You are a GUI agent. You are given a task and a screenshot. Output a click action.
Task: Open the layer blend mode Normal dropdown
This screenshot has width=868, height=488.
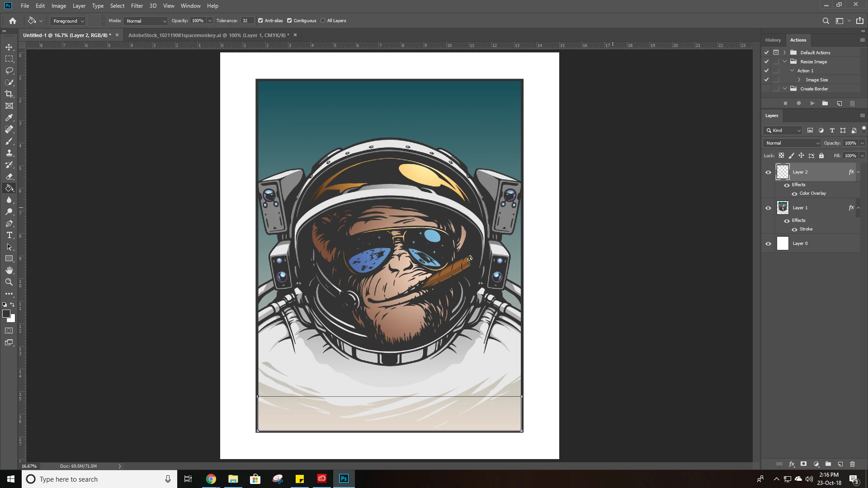click(x=792, y=143)
